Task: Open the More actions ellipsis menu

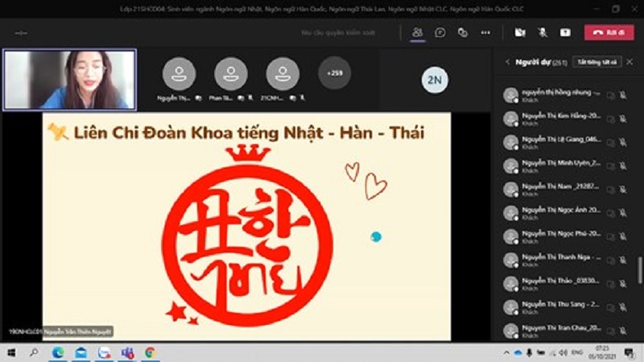Action: [x=485, y=33]
